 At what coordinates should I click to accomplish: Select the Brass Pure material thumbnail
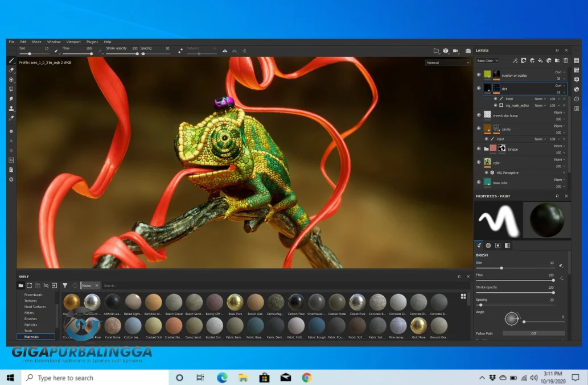pos(235,301)
